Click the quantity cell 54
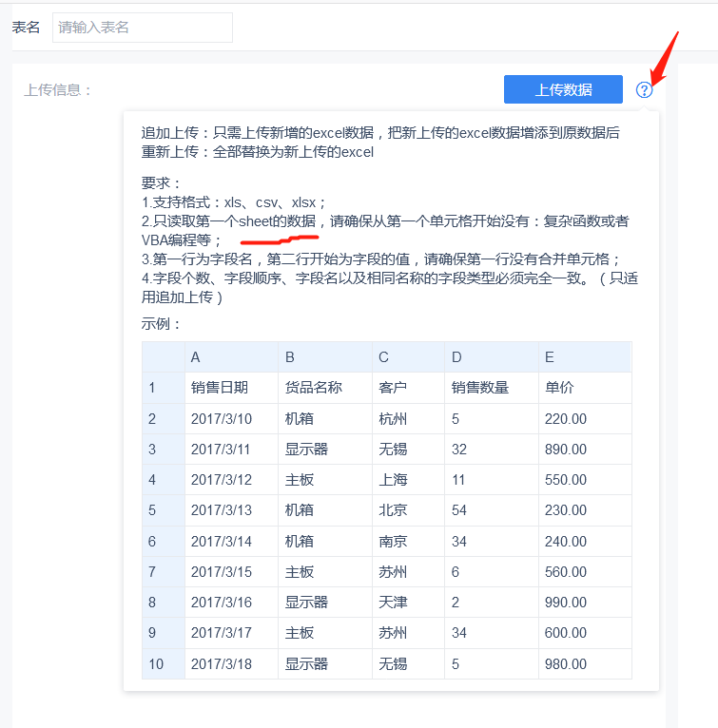This screenshot has width=718, height=728. (492, 510)
